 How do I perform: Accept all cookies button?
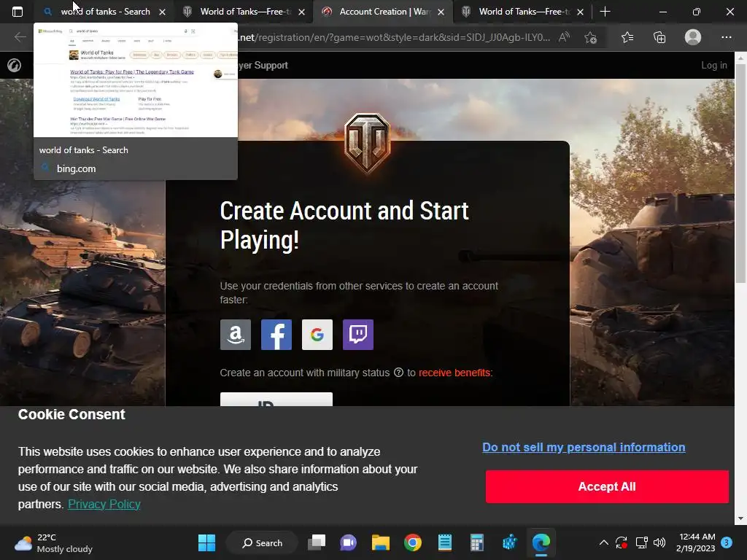coord(607,486)
